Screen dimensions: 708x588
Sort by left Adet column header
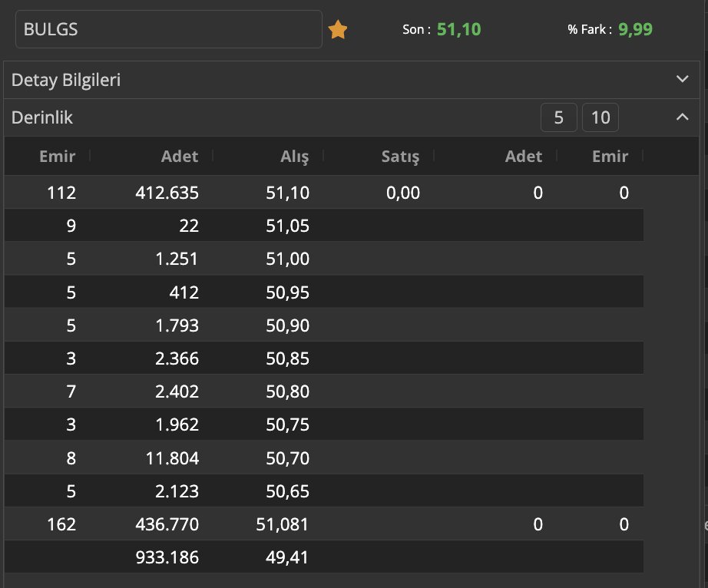pos(180,156)
